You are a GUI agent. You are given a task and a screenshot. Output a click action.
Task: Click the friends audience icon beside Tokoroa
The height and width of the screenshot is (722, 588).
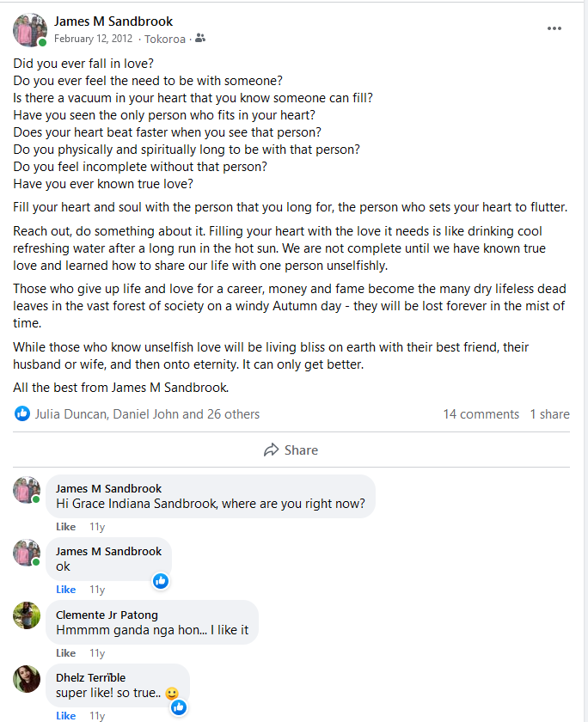200,39
